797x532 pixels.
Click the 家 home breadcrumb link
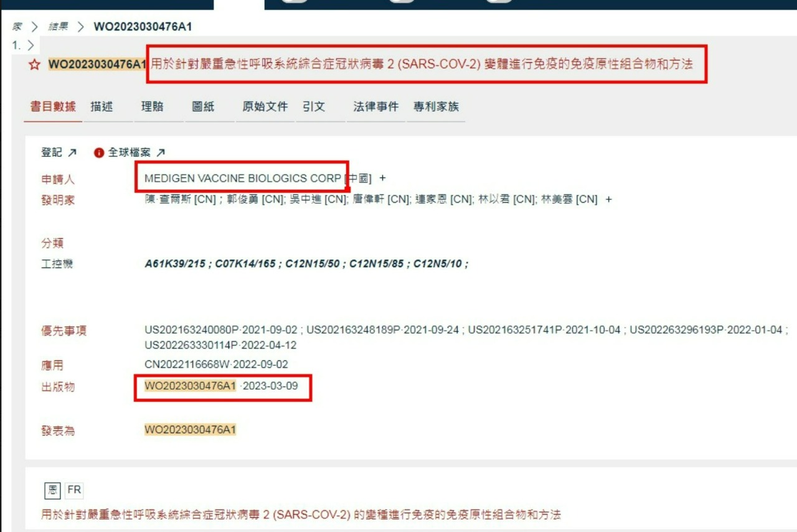pos(17,27)
